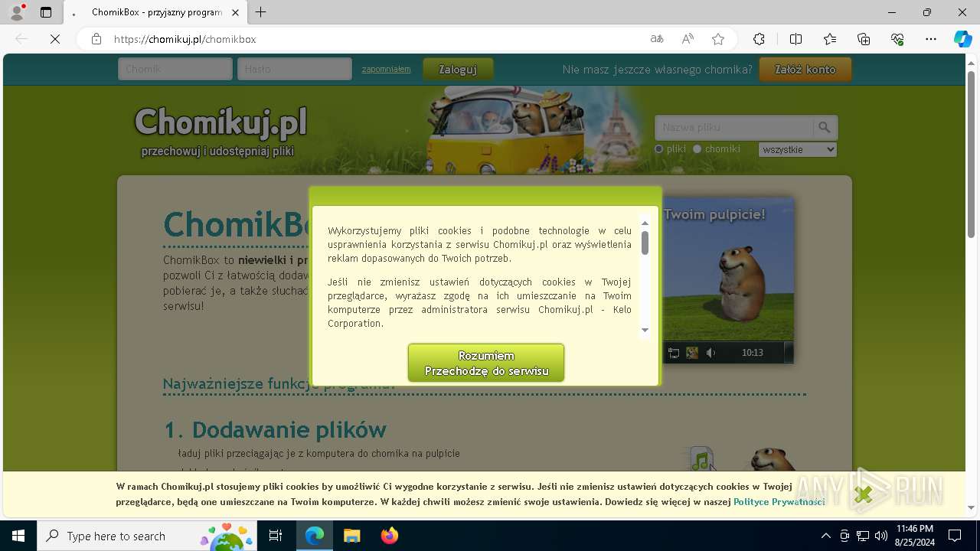980x551 pixels.
Task: Select the 'chomiki' radio option
Action: tap(697, 149)
